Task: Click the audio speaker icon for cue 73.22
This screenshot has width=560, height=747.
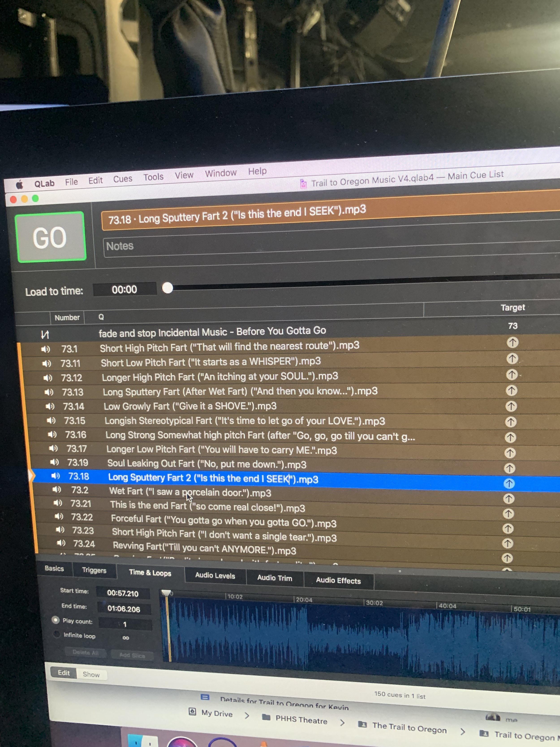Action: click(59, 516)
